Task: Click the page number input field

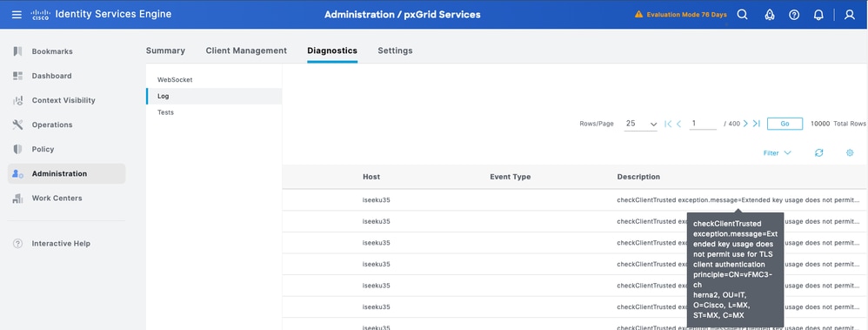Action: click(x=703, y=124)
